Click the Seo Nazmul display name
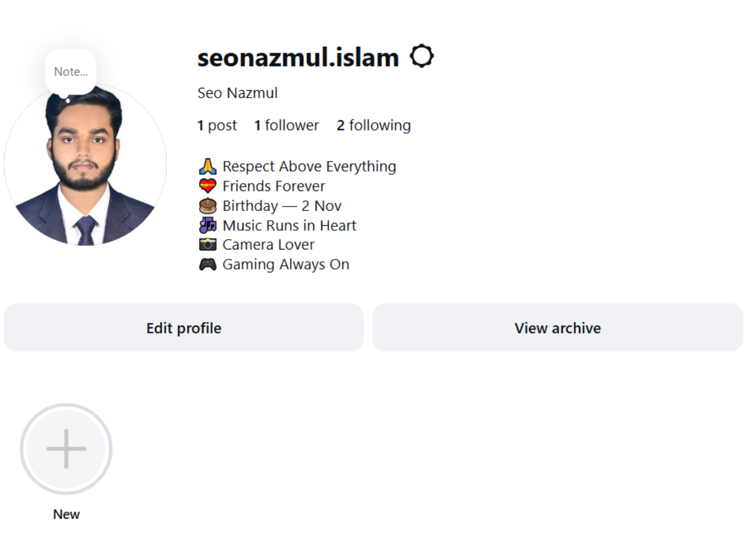Screen dimensions: 747x560 (x=237, y=93)
